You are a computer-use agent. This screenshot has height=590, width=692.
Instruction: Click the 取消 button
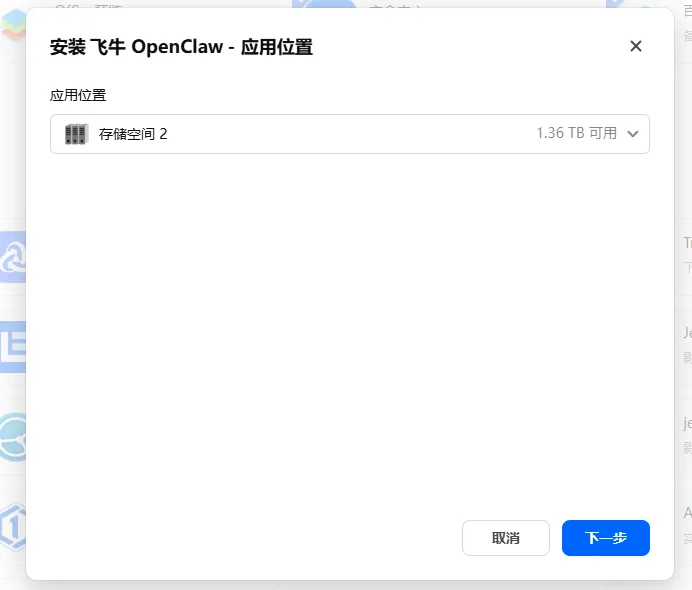click(506, 537)
